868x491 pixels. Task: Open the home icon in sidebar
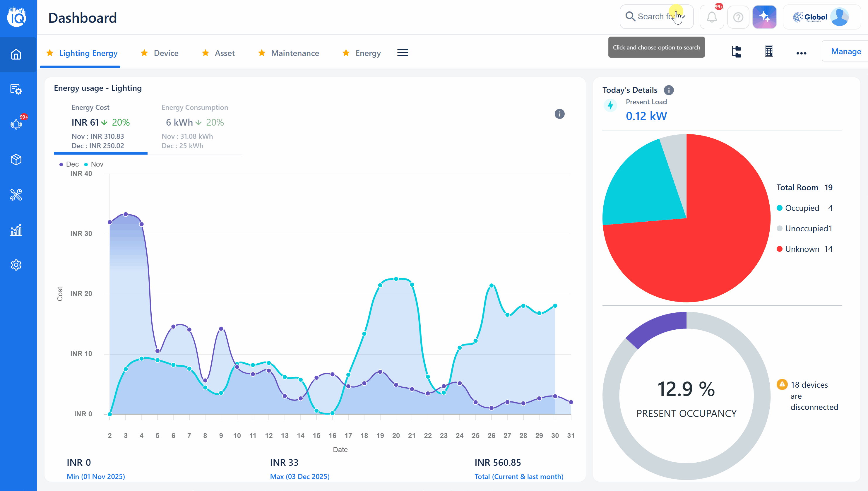(16, 54)
